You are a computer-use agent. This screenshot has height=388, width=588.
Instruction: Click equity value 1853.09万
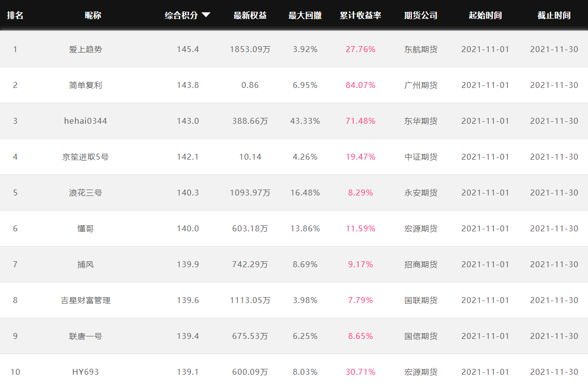(250, 49)
